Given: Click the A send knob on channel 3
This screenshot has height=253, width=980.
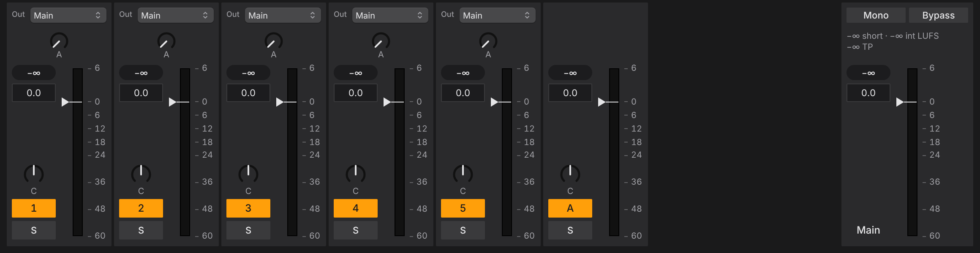Looking at the screenshot, I should coord(274,41).
